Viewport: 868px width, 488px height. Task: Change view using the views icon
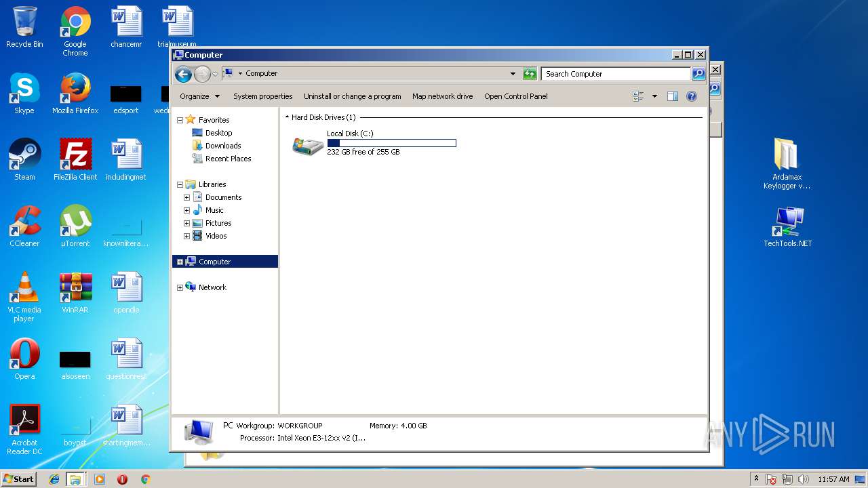click(x=638, y=96)
